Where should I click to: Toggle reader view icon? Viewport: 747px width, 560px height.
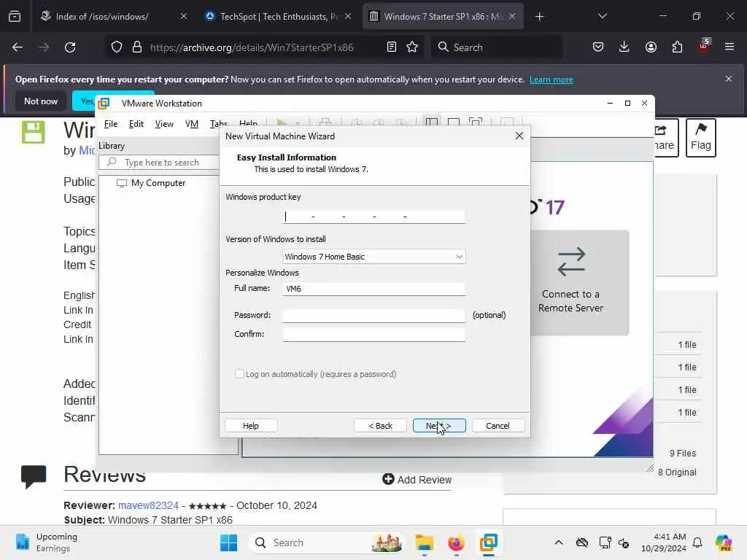pos(392,47)
